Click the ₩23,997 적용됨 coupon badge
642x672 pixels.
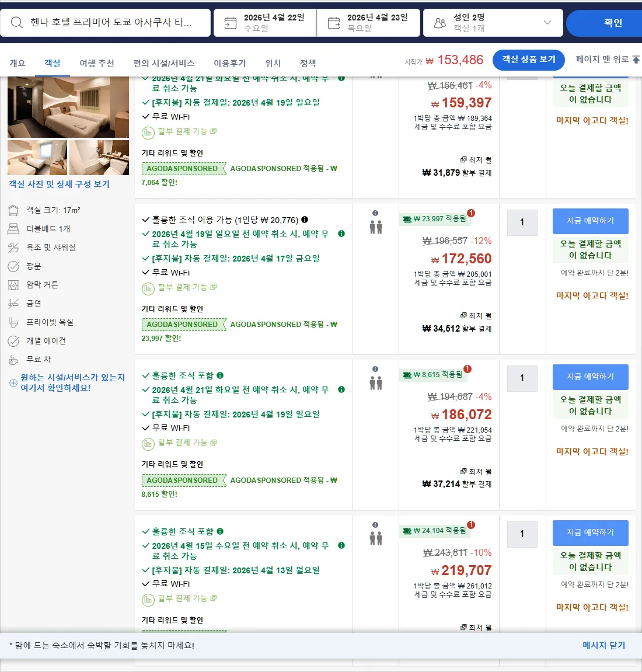435,219
